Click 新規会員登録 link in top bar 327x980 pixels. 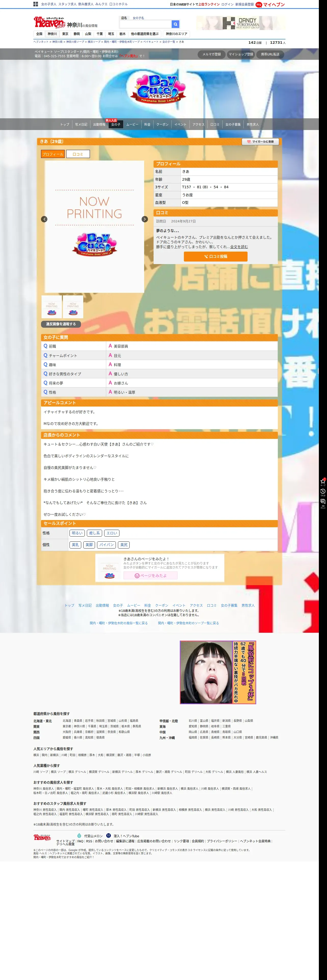coord(244,5)
